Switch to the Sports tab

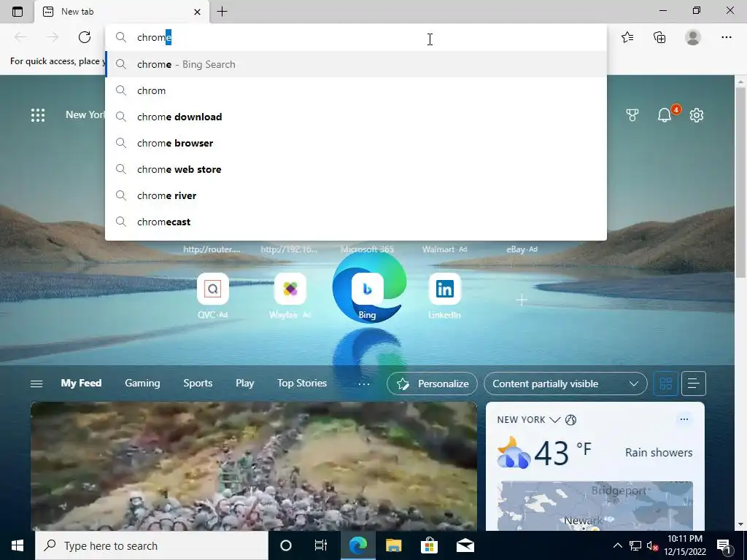(198, 383)
